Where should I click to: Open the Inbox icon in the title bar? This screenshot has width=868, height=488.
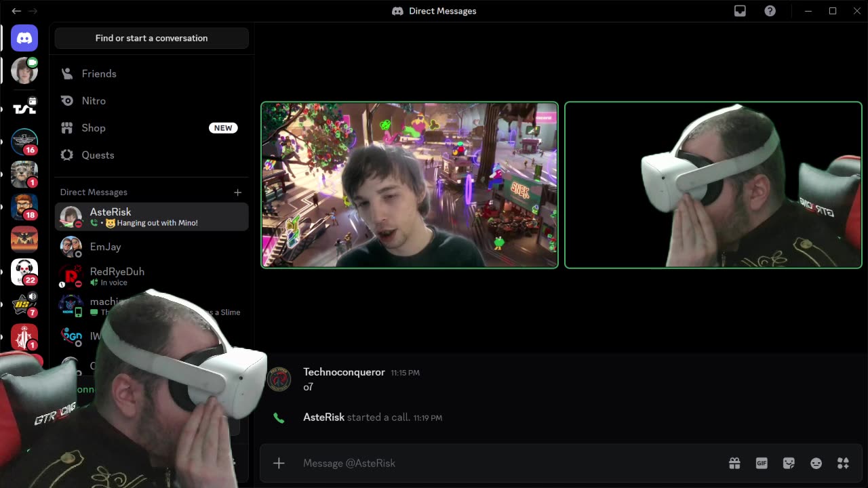coord(740,11)
